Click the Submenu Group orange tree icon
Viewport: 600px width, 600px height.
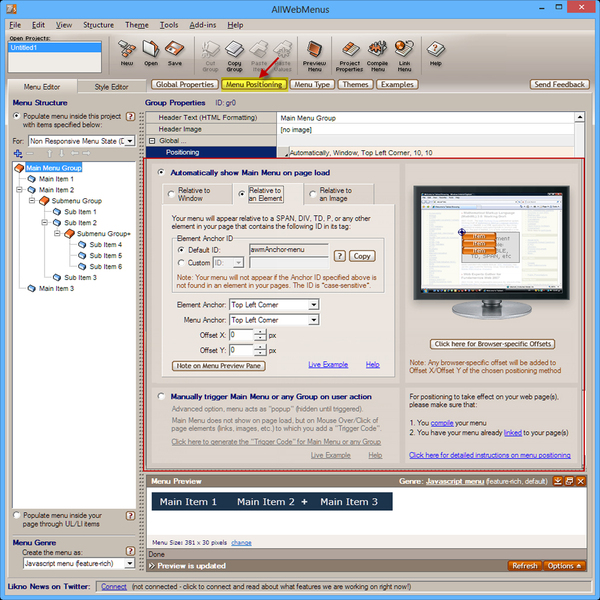pos(44,201)
